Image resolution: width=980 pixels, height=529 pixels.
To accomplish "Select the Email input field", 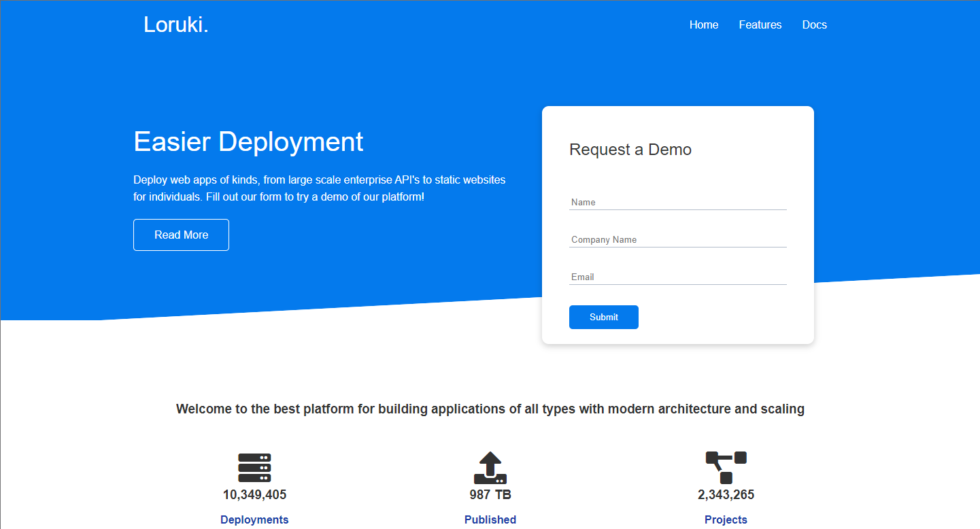I will point(677,277).
